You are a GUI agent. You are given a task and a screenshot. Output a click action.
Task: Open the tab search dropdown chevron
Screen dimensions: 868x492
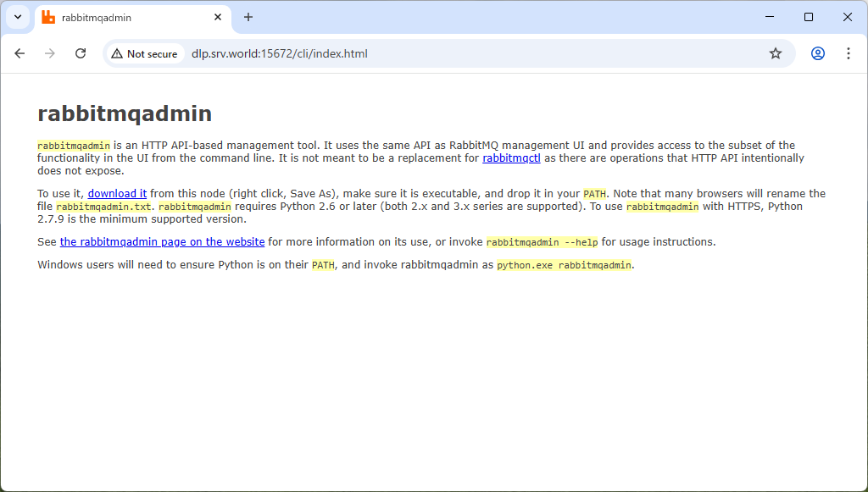(17, 17)
